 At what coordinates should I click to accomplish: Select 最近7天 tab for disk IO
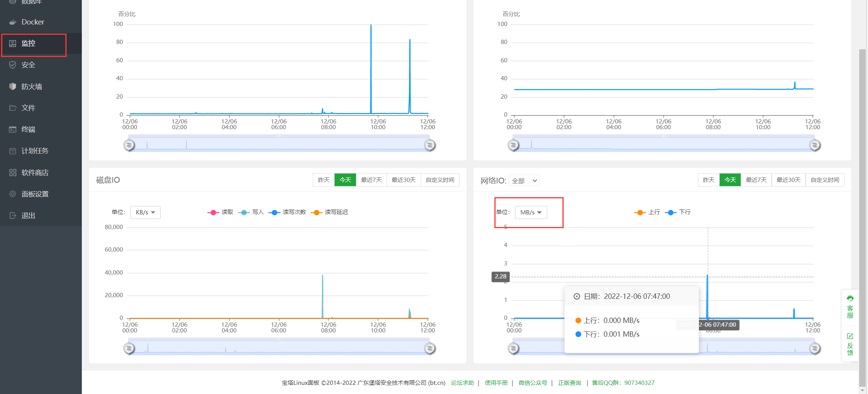point(371,180)
